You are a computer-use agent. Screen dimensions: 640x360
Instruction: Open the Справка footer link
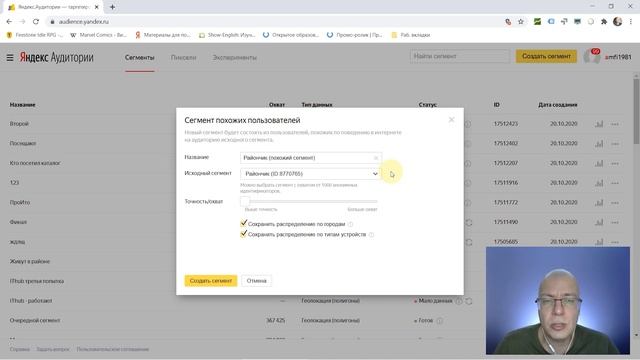pos(20,349)
